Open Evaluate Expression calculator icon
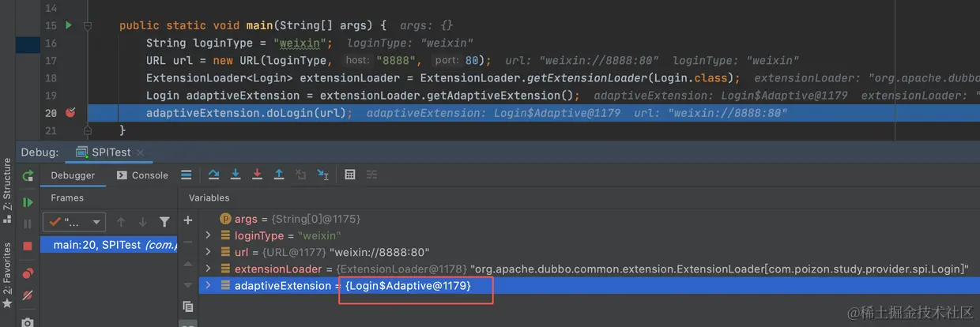Image resolution: width=980 pixels, height=327 pixels. tap(350, 175)
